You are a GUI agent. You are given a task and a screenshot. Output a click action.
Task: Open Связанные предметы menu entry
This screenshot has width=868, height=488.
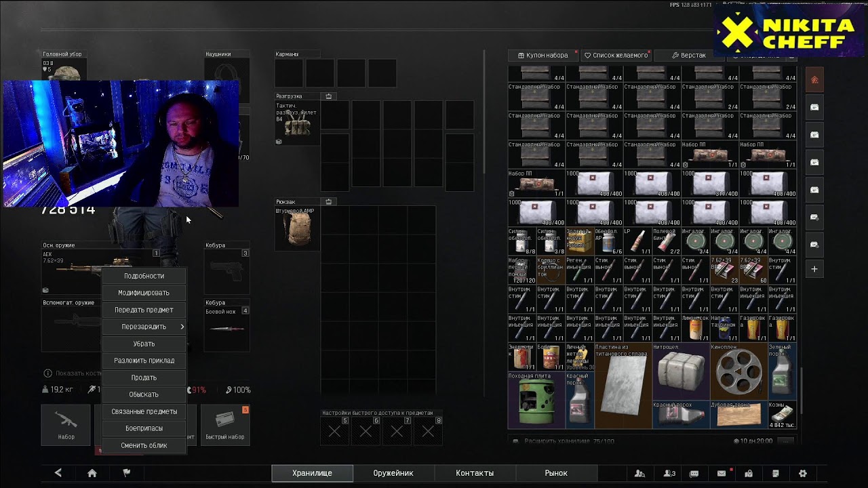(144, 411)
